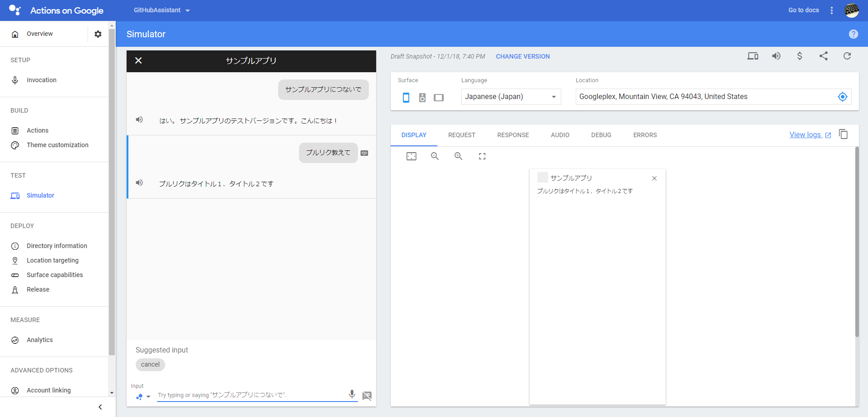Open input type assistant dropdown
This screenshot has width=868, height=417.
click(143, 397)
